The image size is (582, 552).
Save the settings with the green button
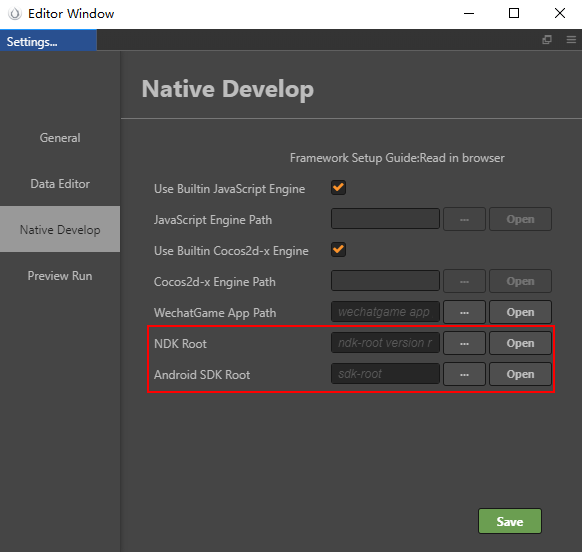(x=510, y=521)
